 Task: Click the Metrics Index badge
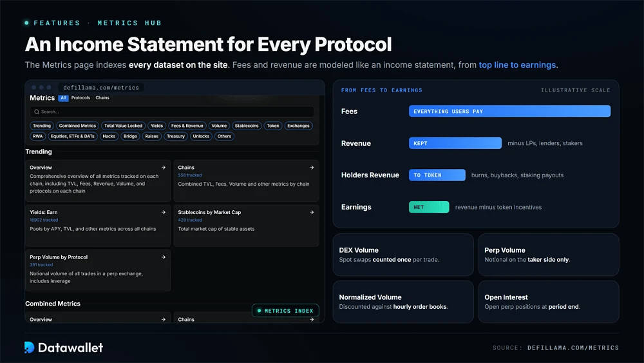pos(285,311)
